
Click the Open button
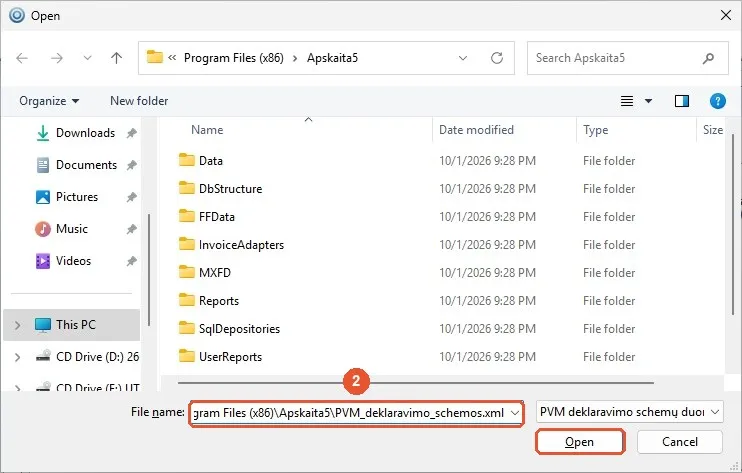point(580,442)
